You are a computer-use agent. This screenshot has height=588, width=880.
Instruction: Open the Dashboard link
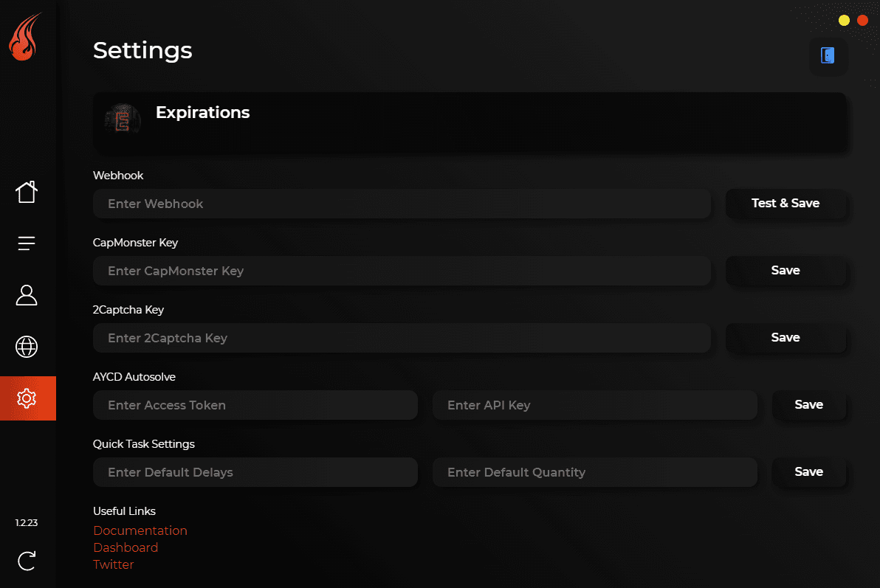pos(126,547)
